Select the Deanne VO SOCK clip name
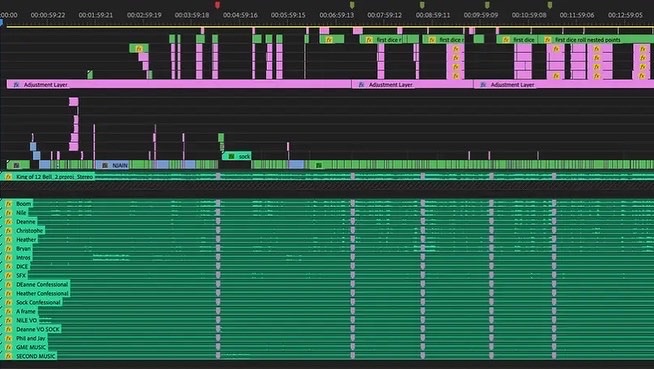This screenshot has width=654, height=369. 38,329
